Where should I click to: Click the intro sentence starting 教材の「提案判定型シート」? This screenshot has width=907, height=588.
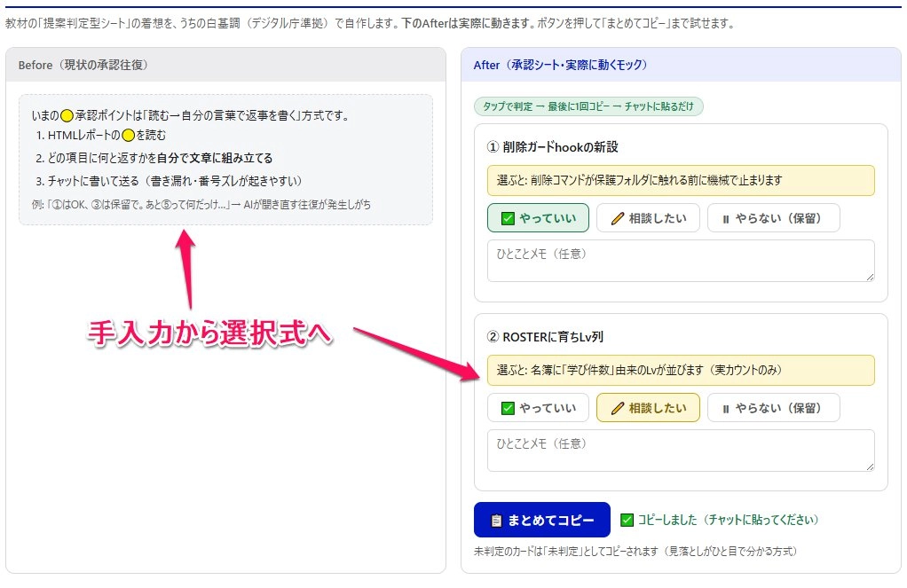coord(369,24)
